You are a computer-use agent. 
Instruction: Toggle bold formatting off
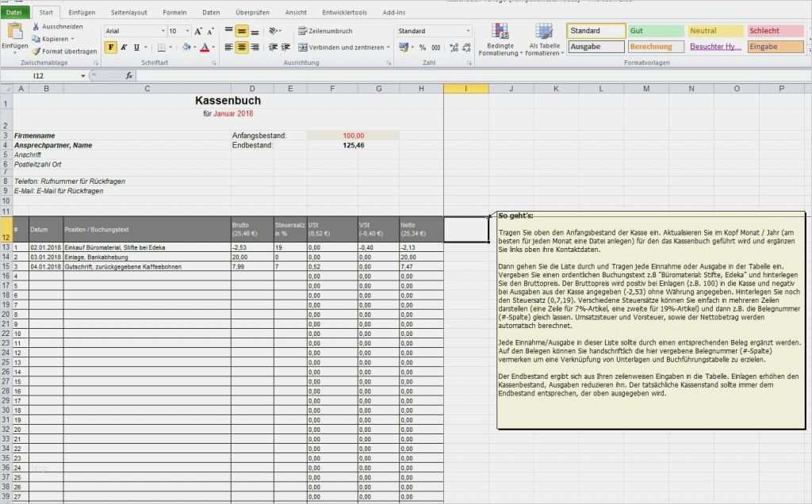pos(111,47)
